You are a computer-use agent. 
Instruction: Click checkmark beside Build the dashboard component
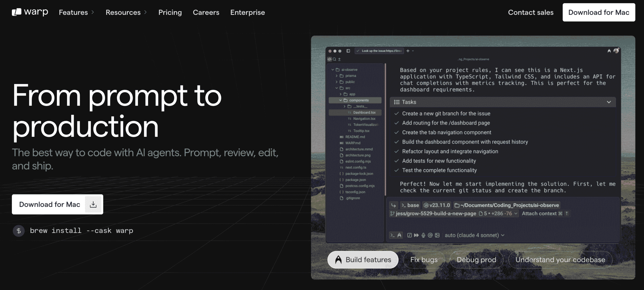(396, 142)
